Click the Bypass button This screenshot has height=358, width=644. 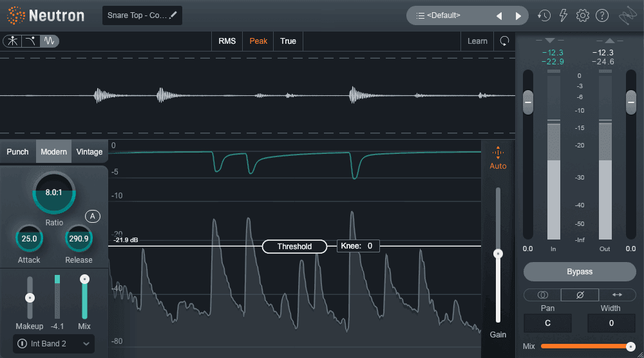pos(580,272)
